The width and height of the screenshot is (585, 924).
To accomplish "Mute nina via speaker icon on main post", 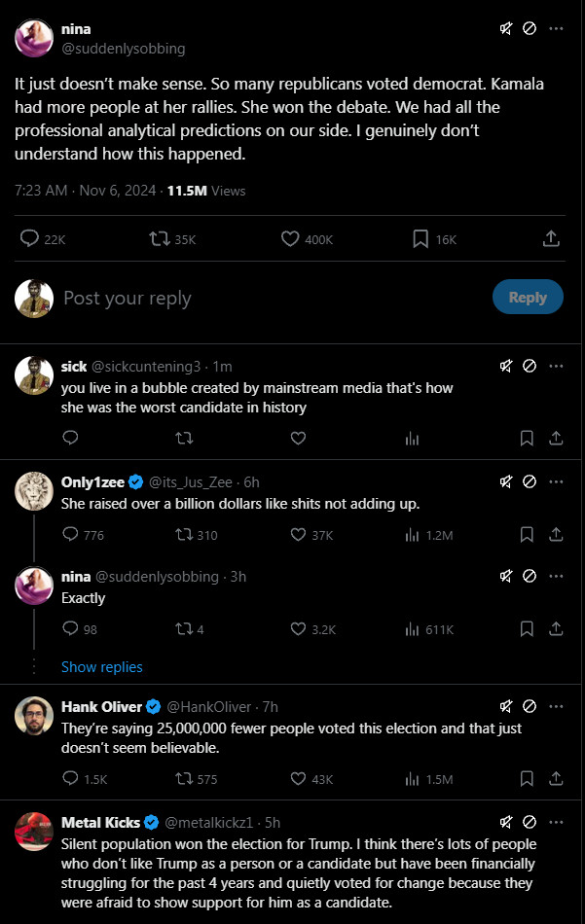I will [506, 29].
